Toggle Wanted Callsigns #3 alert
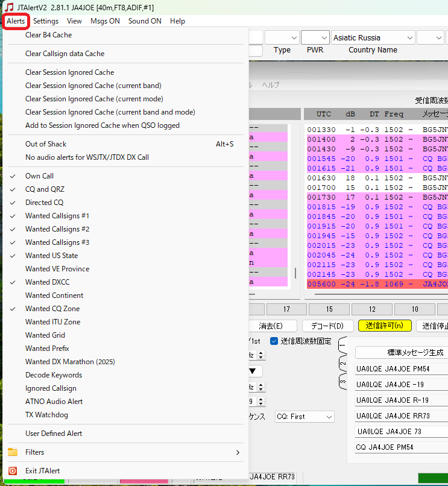 click(x=125, y=242)
